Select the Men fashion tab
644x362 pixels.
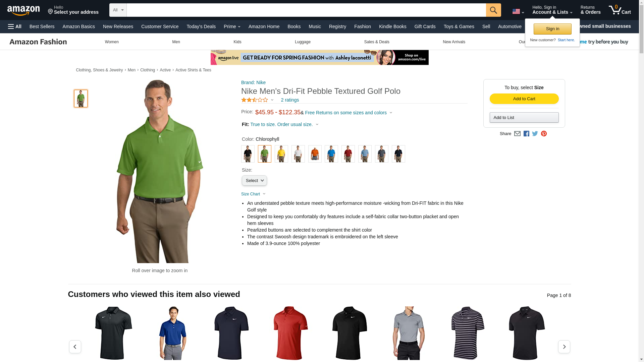click(x=176, y=42)
